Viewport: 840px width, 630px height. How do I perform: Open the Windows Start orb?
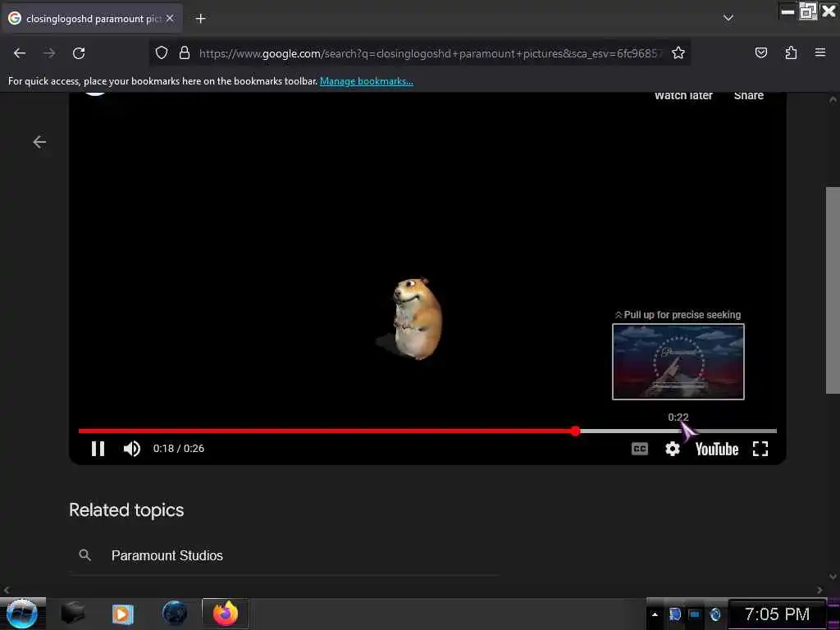coord(21,614)
